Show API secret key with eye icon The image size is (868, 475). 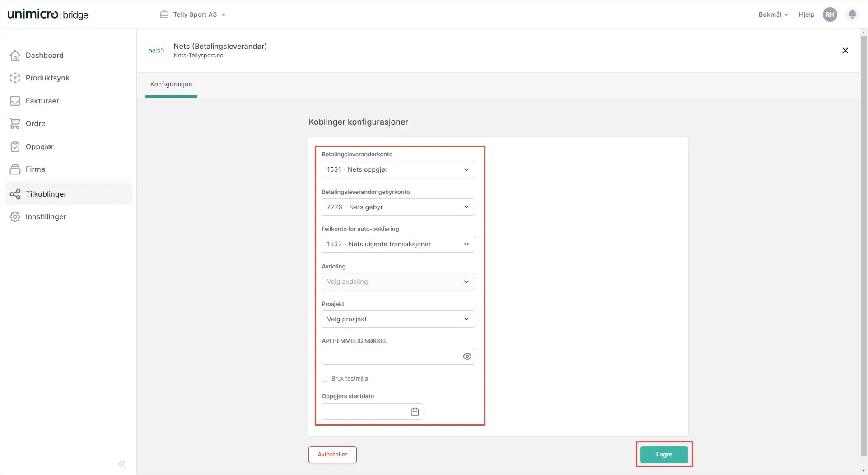(x=467, y=357)
